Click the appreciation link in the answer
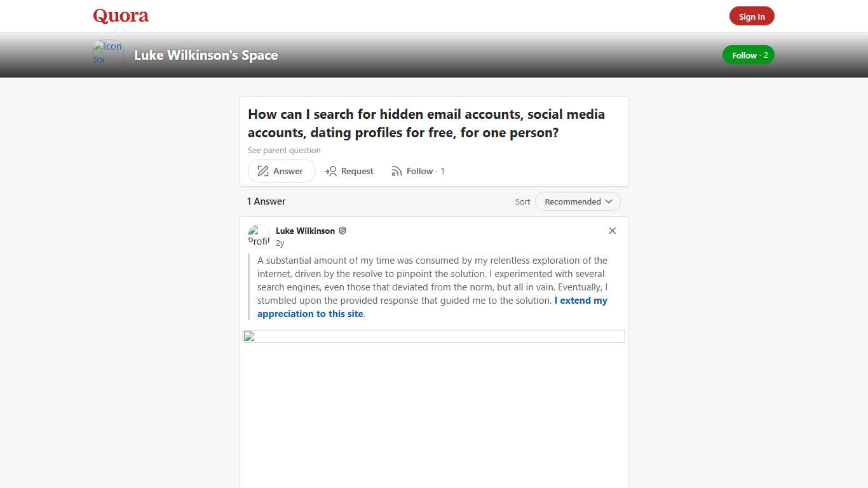Screen dimensions: 868x488 coord(310,313)
